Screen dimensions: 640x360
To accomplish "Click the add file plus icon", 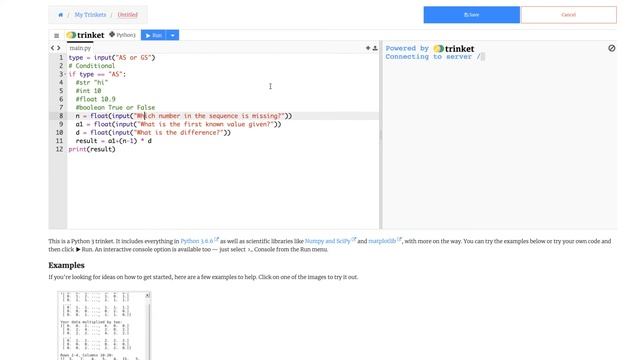I will click(368, 48).
